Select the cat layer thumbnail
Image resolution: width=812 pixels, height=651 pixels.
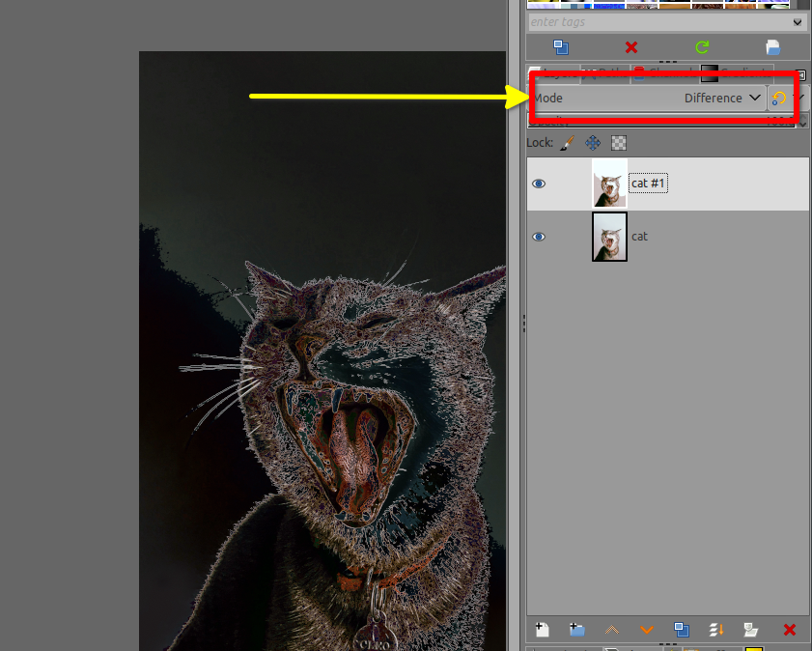tap(609, 237)
